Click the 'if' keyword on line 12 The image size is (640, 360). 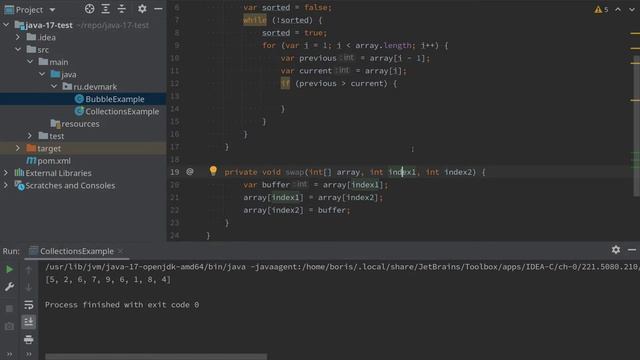[285, 83]
